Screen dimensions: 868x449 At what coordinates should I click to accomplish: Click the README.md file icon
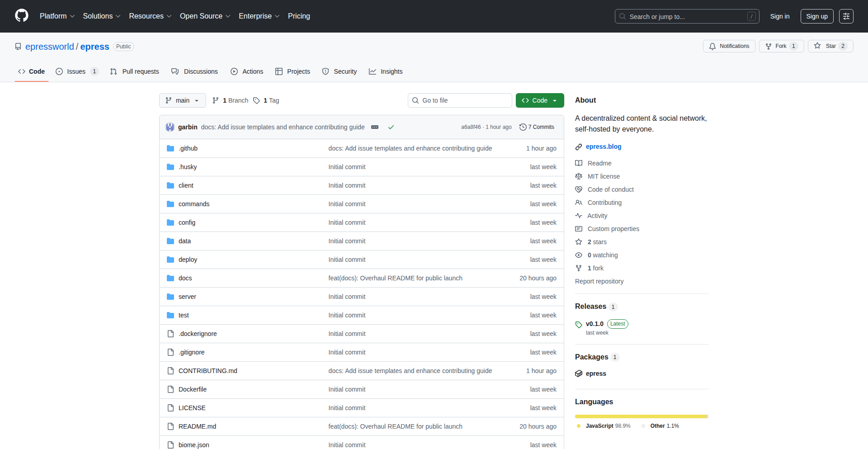coord(170,426)
